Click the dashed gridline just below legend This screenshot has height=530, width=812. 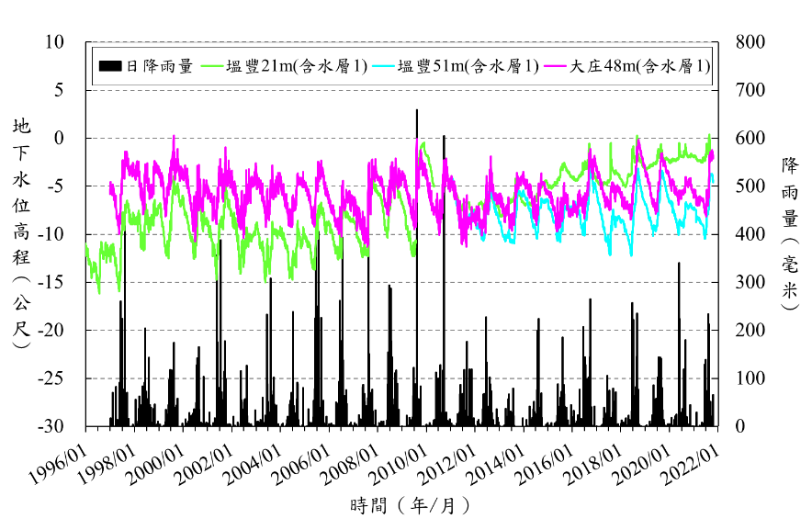(402, 90)
